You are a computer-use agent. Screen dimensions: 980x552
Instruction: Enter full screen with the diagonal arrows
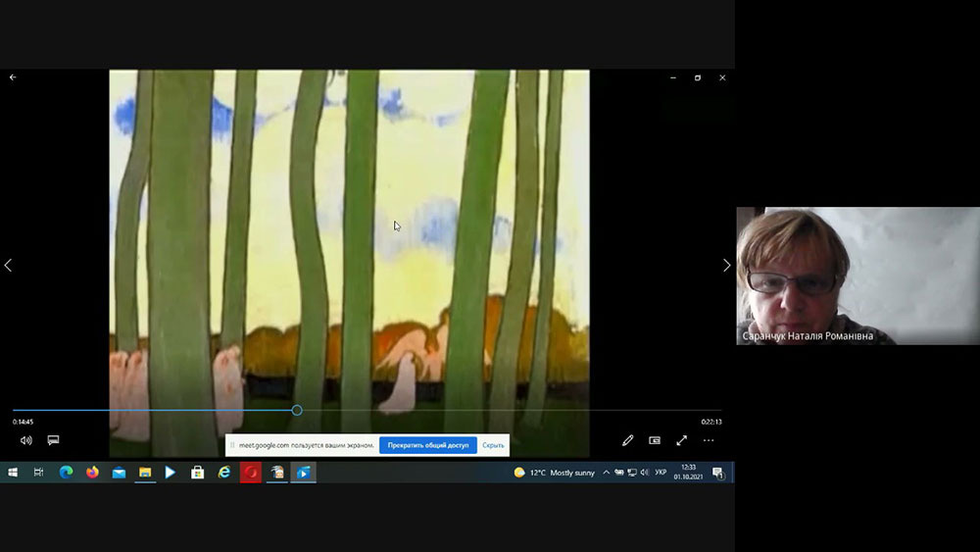[x=682, y=441]
